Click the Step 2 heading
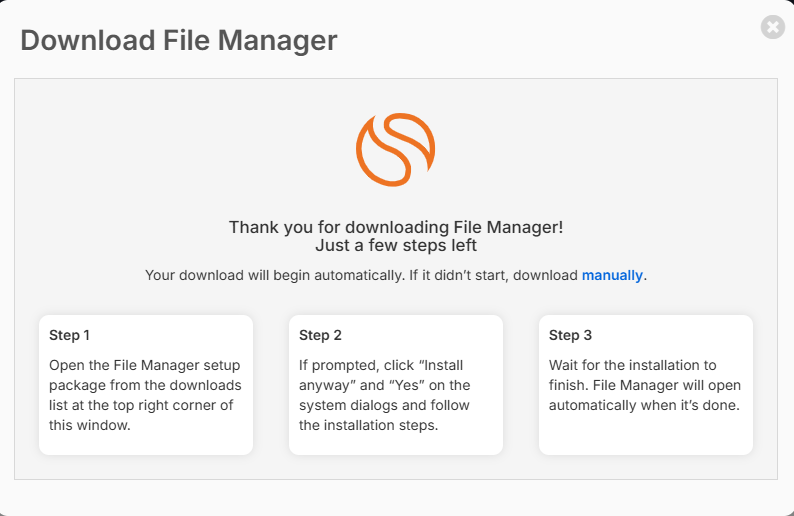 (320, 335)
